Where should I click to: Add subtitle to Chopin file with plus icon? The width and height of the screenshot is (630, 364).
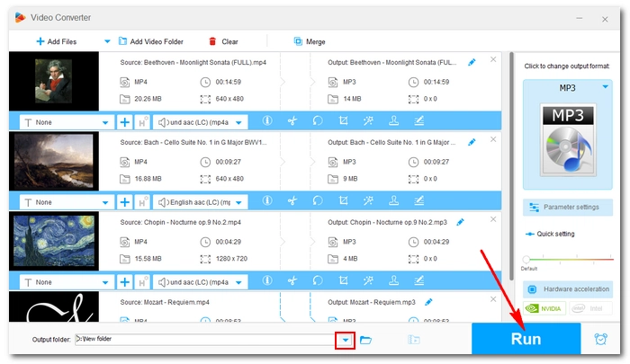click(124, 281)
